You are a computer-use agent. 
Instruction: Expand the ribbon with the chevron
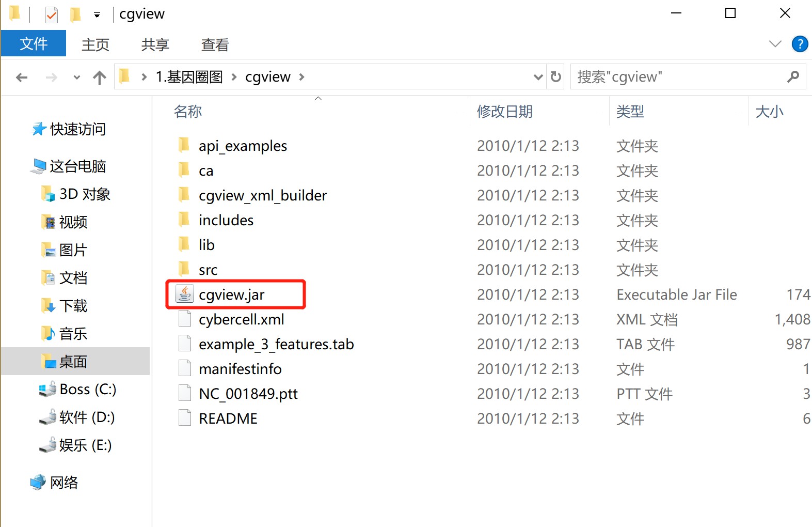(x=775, y=44)
